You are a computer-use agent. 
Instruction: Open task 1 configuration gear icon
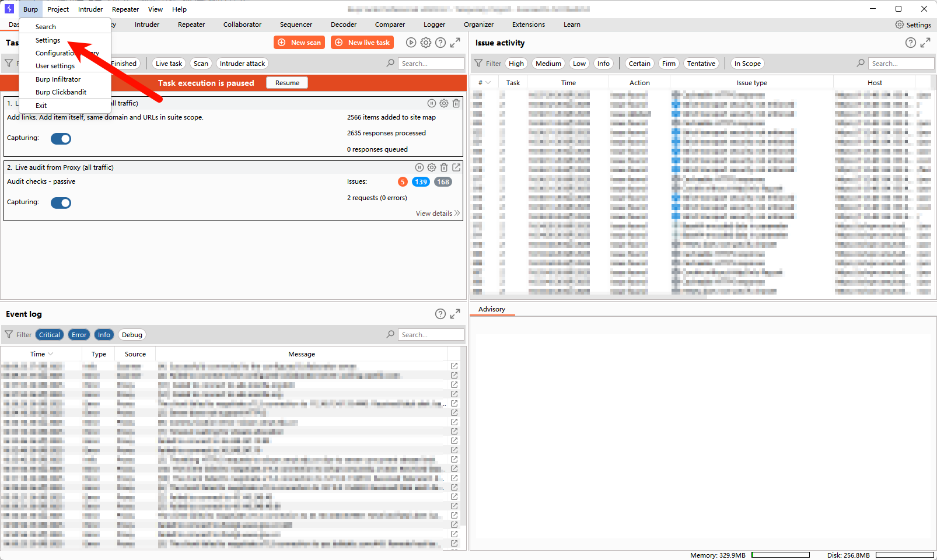point(444,103)
